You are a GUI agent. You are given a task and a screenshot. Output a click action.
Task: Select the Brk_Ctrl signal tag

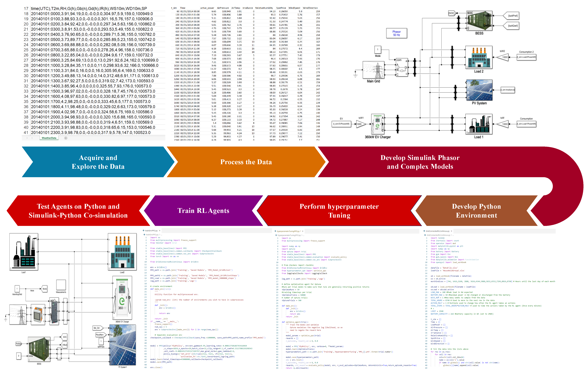pos(97,328)
